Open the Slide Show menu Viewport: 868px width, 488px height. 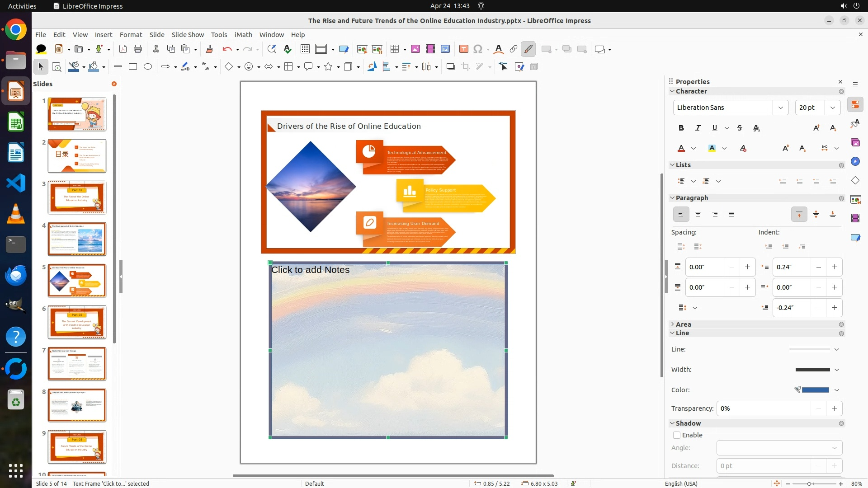pyautogui.click(x=187, y=35)
